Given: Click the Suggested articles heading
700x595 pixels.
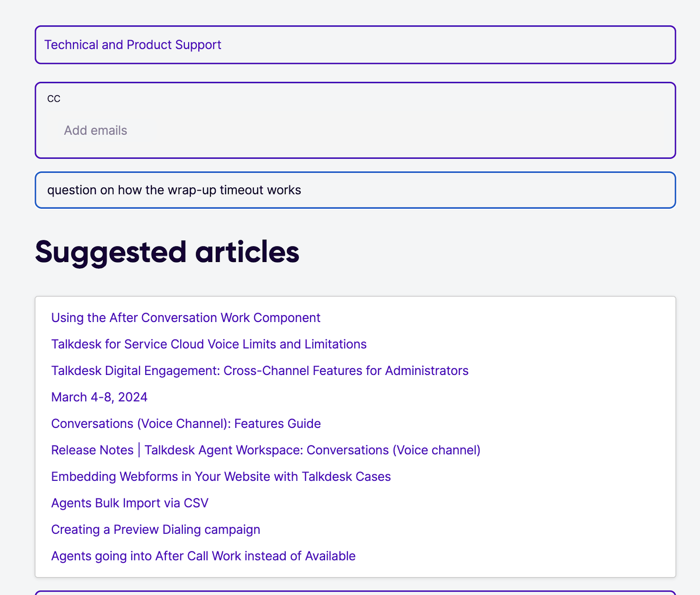Looking at the screenshot, I should (x=168, y=251).
